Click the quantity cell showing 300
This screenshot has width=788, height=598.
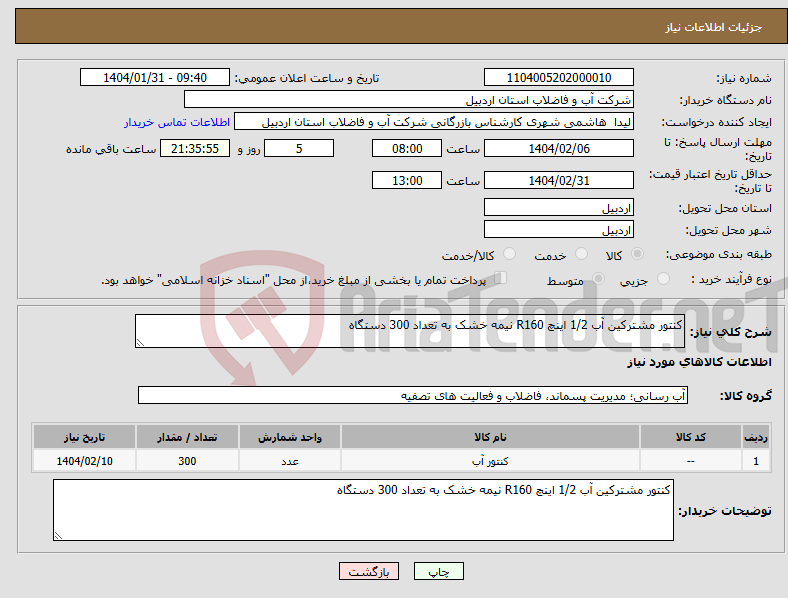[187, 461]
